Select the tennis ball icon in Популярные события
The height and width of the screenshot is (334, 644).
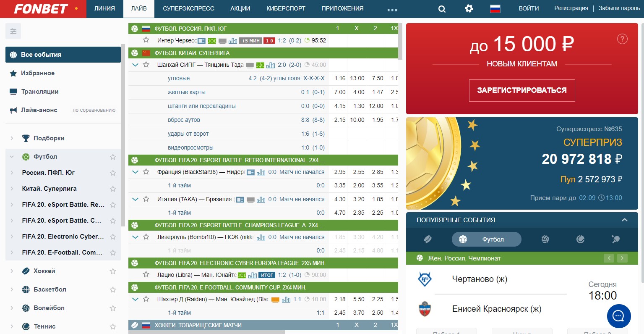[581, 239]
